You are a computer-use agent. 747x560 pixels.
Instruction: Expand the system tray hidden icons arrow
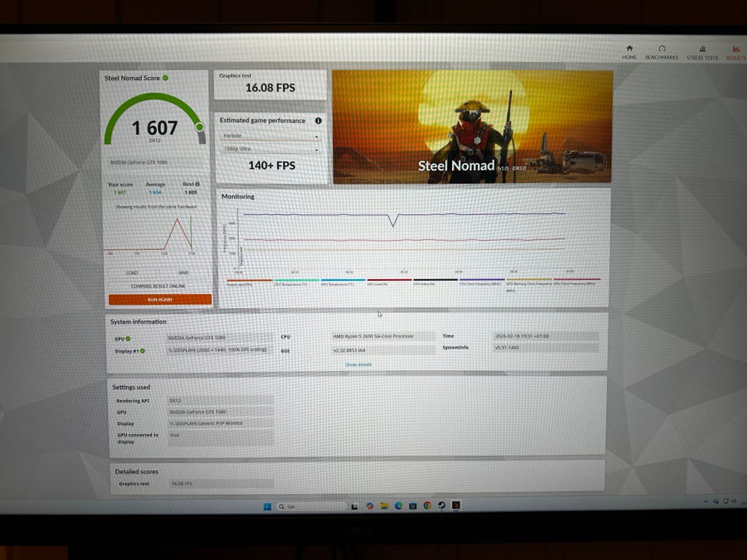click(706, 502)
